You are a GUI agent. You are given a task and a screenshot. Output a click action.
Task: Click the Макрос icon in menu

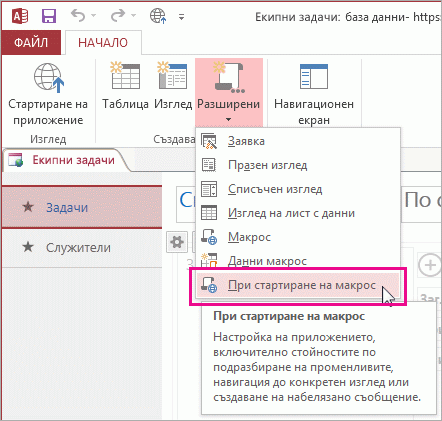[209, 237]
